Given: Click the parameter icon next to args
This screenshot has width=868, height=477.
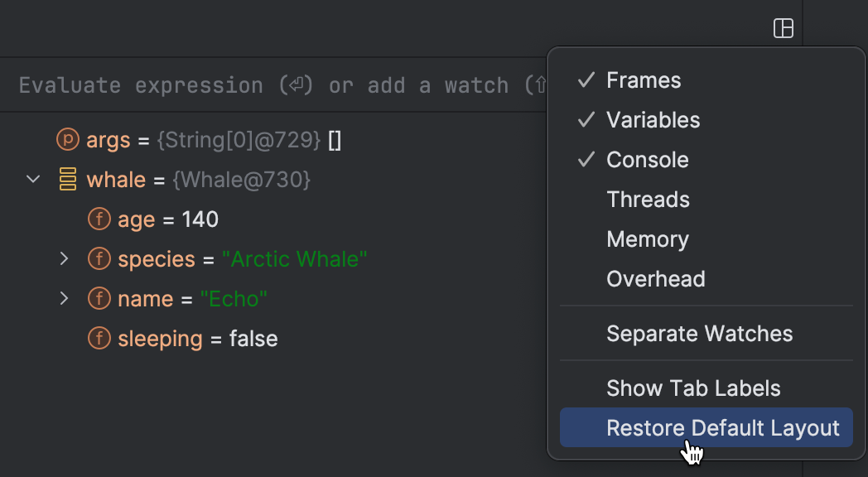Looking at the screenshot, I should pyautogui.click(x=67, y=139).
